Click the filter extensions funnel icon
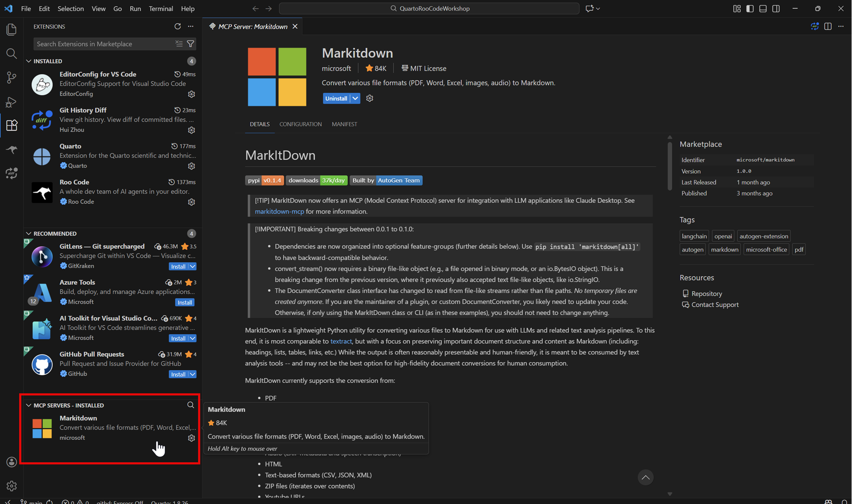Image resolution: width=852 pixels, height=504 pixels. 191,44
